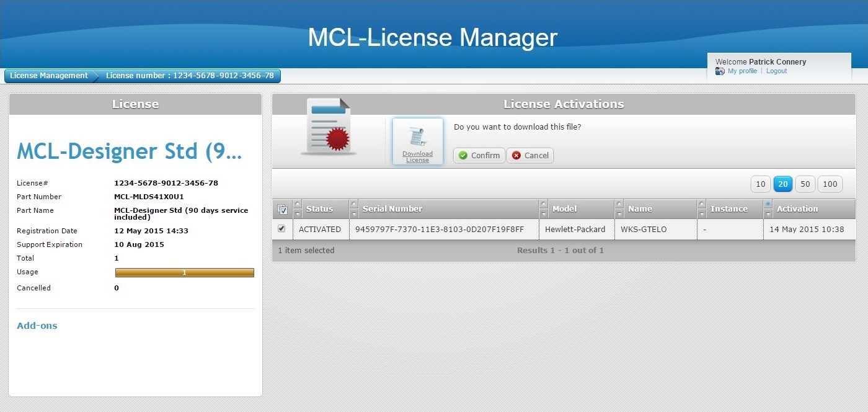Screen dimensions: 868x412
Task: Sort Name column ascending with up arrow
Action: pyautogui.click(x=619, y=204)
